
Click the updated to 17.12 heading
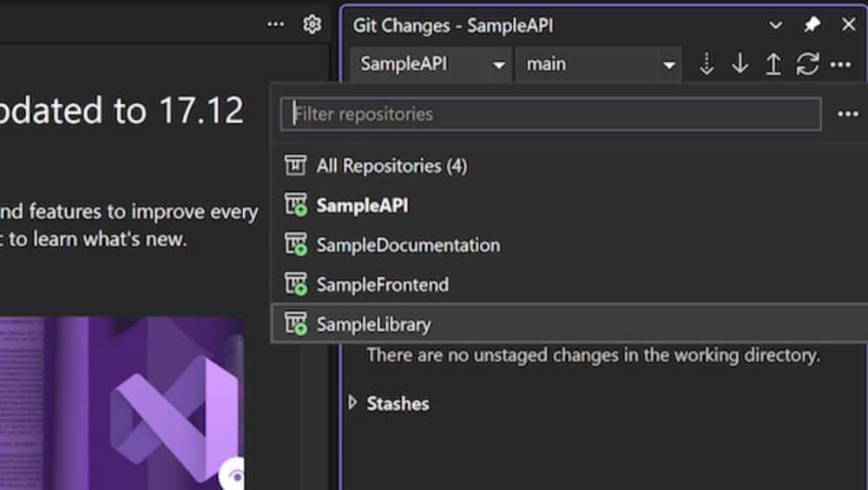point(122,110)
